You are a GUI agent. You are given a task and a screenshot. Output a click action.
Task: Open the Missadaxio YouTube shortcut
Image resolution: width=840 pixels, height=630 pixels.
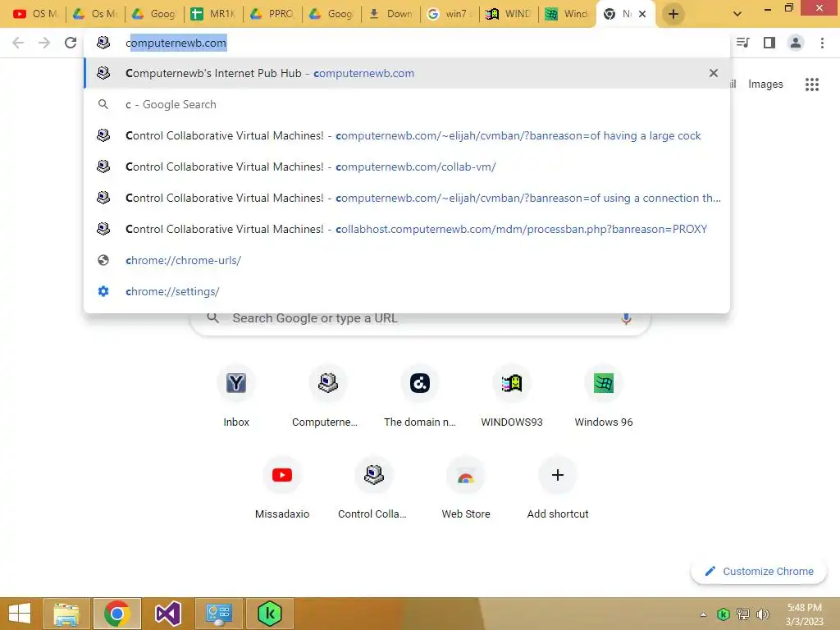point(282,489)
